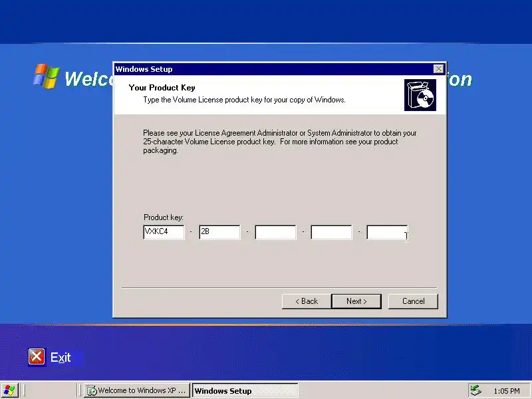This screenshot has height=399, width=532.
Task: Focus the second product key field 2B
Action: [x=219, y=232]
